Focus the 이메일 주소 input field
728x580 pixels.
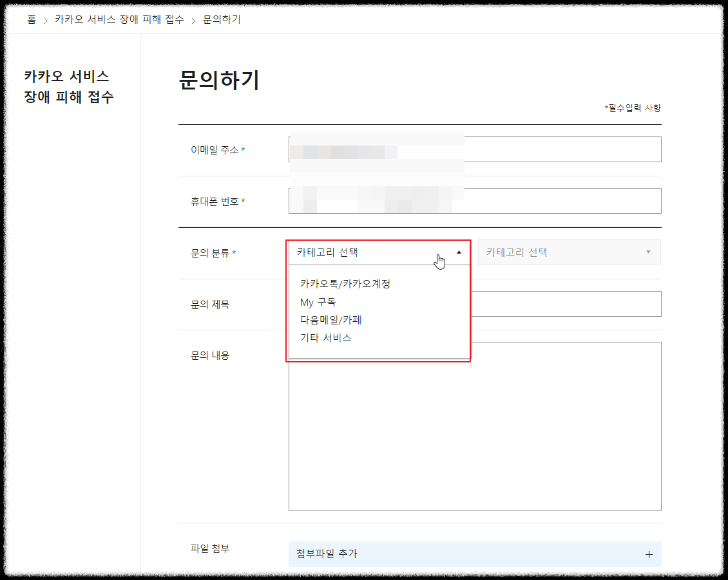(475, 149)
